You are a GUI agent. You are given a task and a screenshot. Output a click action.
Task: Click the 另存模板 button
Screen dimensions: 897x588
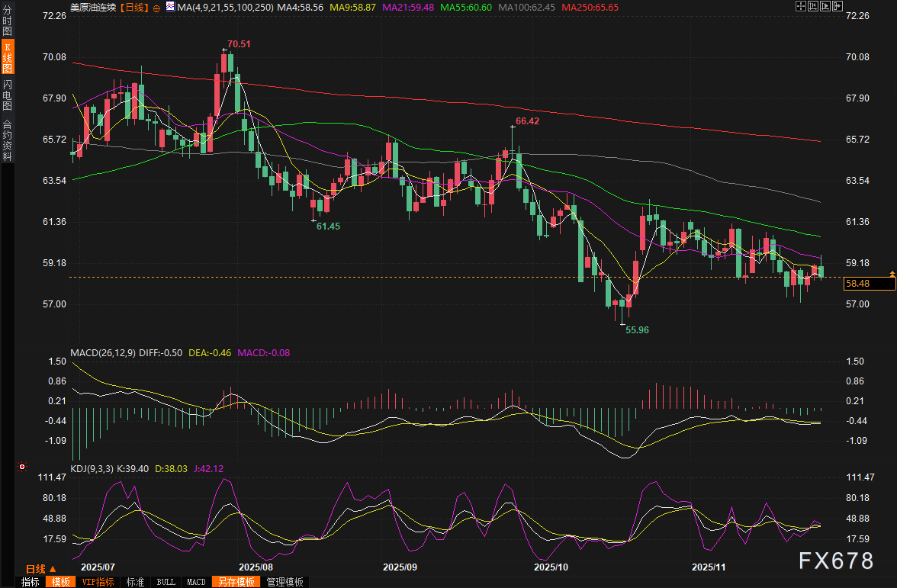pos(236,582)
